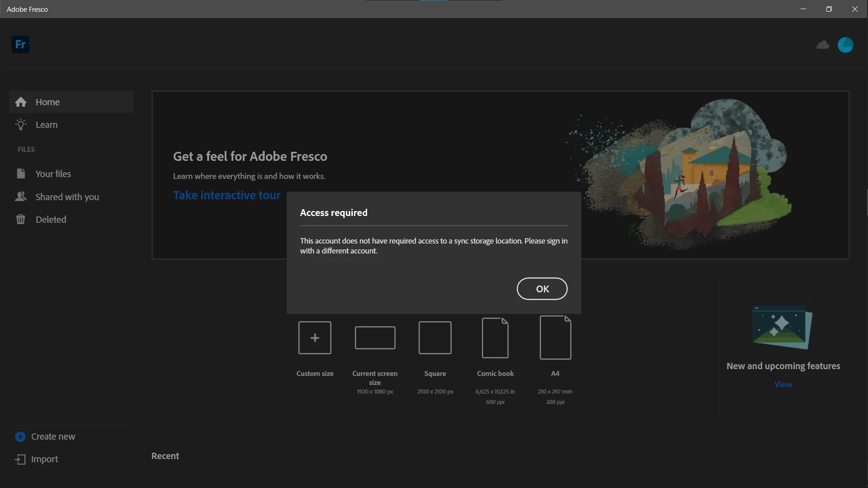Pick the Square 2100 x 2100 preset
868x488 pixels.
pos(435,338)
